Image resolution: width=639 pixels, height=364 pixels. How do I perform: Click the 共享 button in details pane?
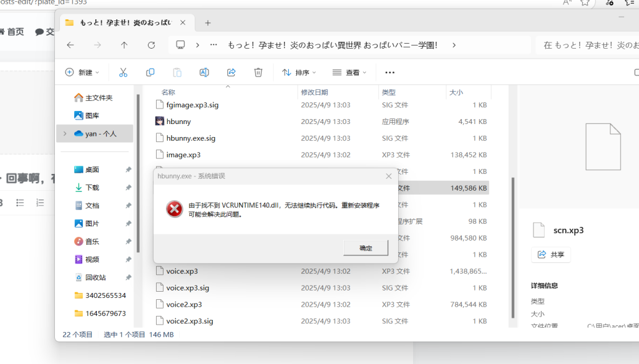550,254
